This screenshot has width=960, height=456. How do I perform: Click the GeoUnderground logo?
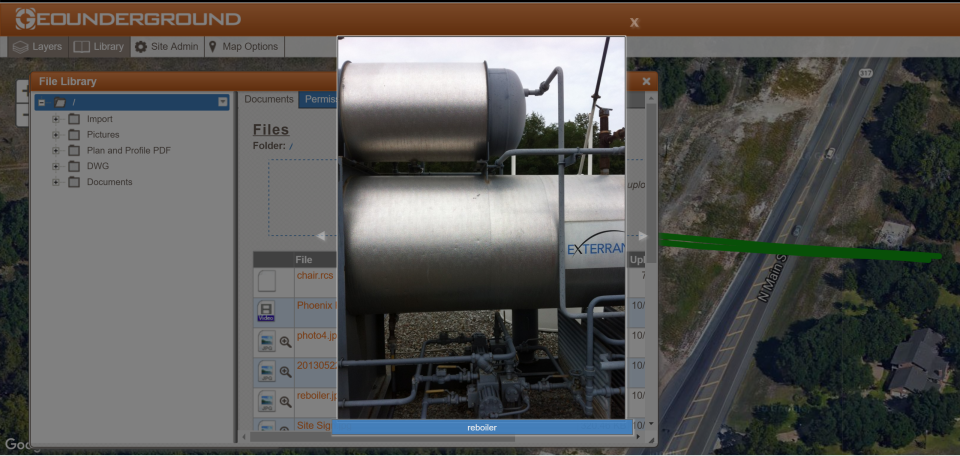[128, 19]
